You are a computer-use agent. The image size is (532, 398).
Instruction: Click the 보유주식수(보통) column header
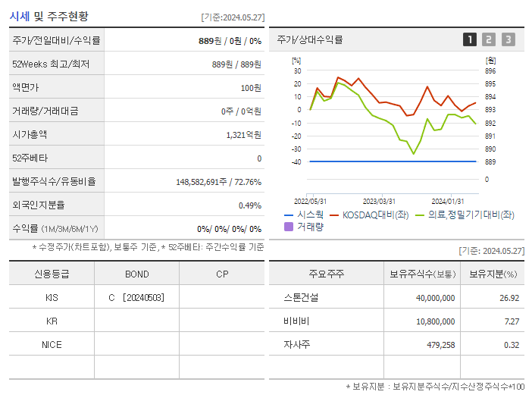(422, 274)
